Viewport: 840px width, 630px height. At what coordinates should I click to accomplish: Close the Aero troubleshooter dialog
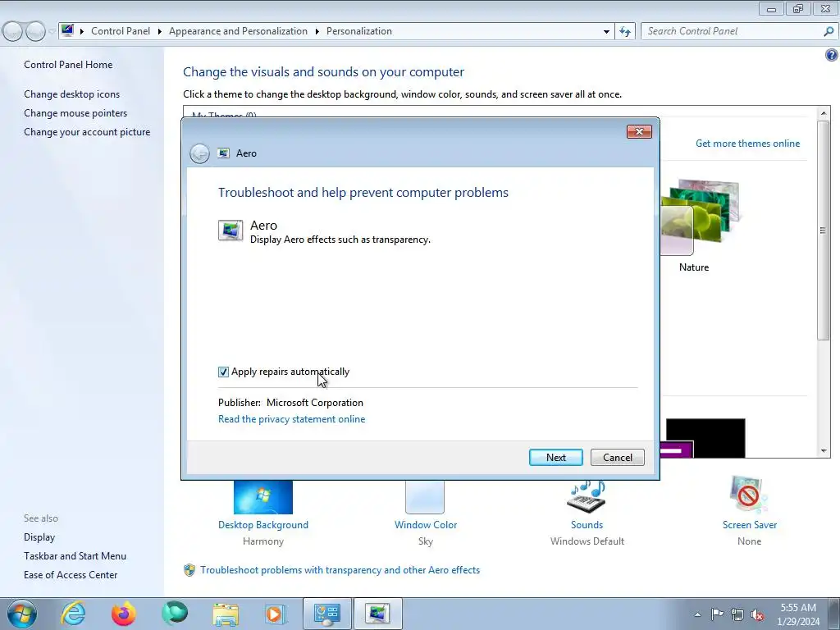639,132
